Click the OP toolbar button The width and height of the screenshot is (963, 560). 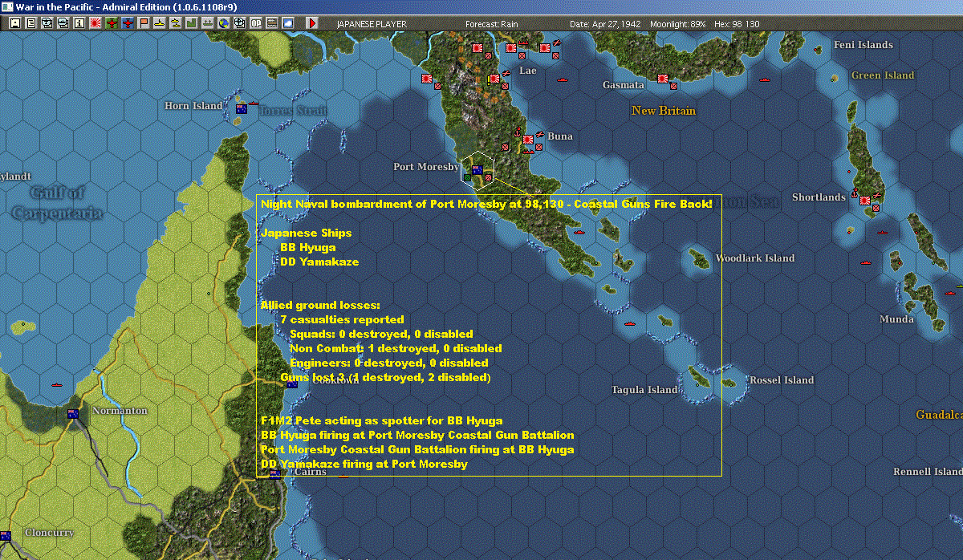pyautogui.click(x=255, y=23)
